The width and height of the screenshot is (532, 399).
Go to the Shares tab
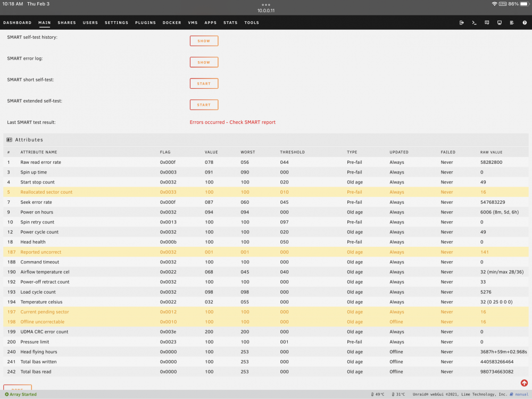67,23
